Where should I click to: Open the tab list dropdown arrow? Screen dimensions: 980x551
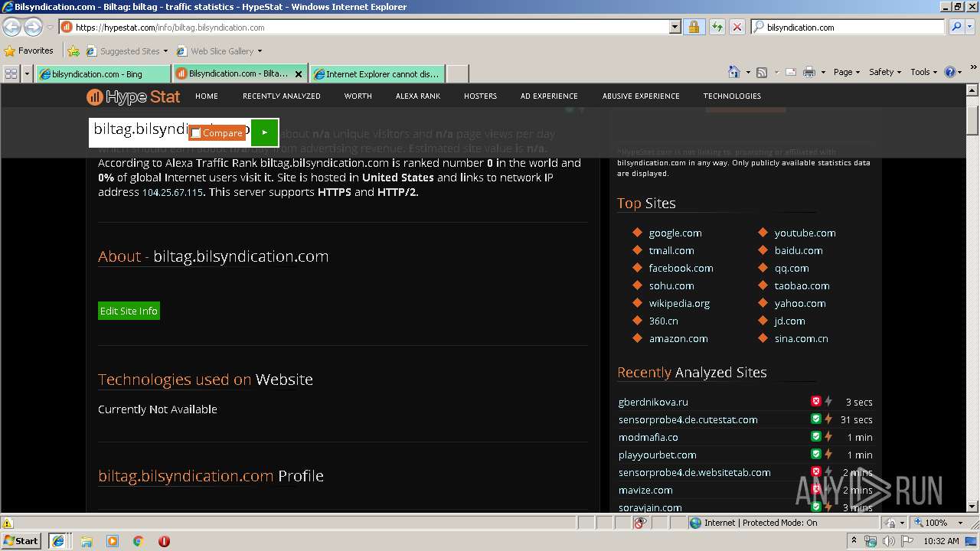[x=28, y=73]
